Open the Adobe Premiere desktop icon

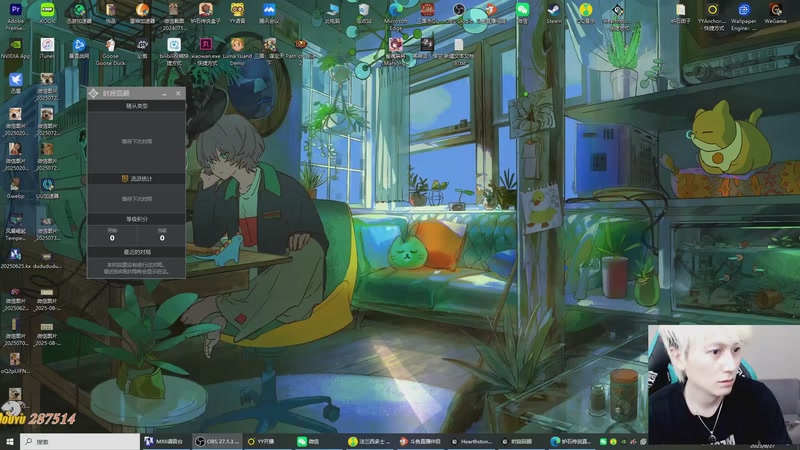pos(15,14)
